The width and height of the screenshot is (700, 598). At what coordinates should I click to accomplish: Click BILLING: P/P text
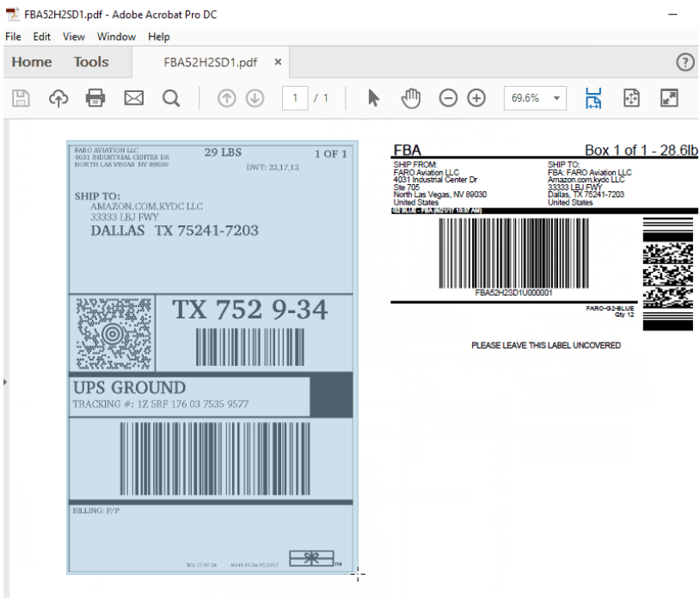coord(96,510)
